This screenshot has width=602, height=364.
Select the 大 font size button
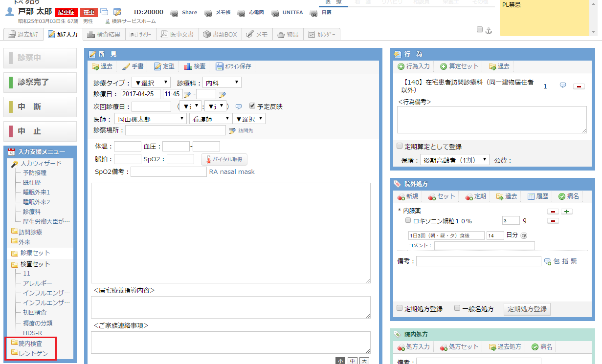click(x=364, y=361)
